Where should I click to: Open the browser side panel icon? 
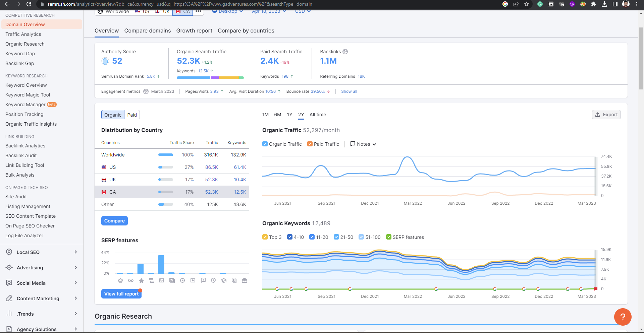tap(615, 4)
